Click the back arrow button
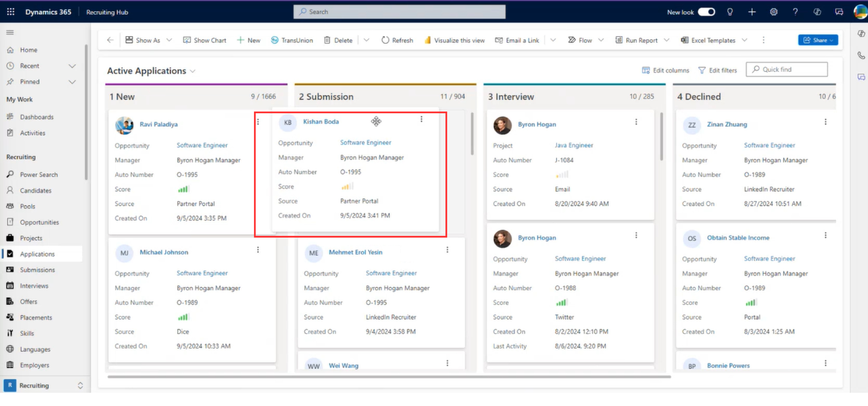 click(x=110, y=40)
